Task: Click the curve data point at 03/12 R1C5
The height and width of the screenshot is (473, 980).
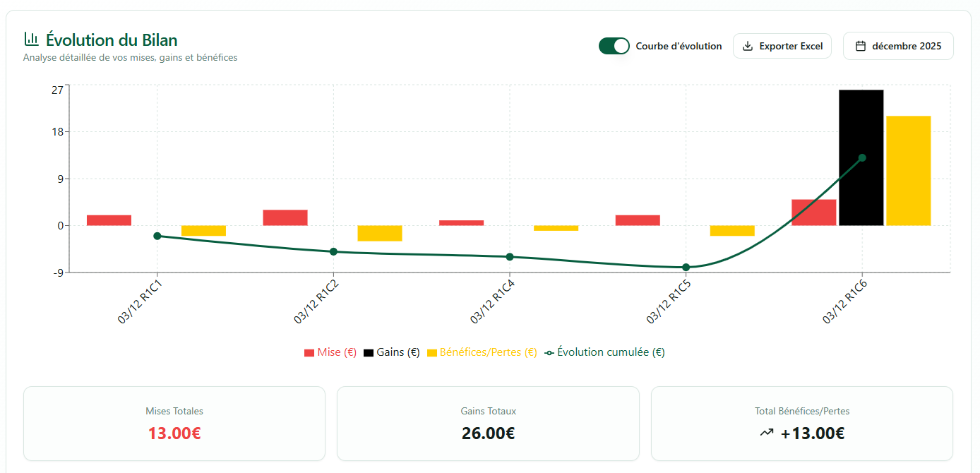Action: [686, 267]
